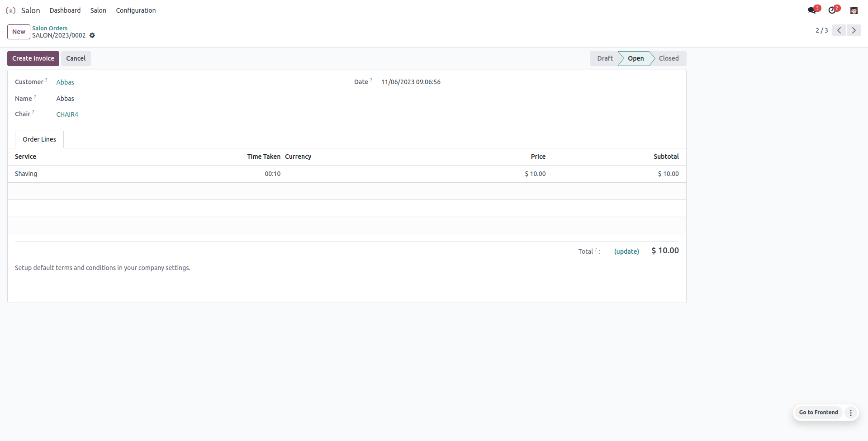Open the Salon top menu item
This screenshot has height=441, width=868.
(98, 10)
